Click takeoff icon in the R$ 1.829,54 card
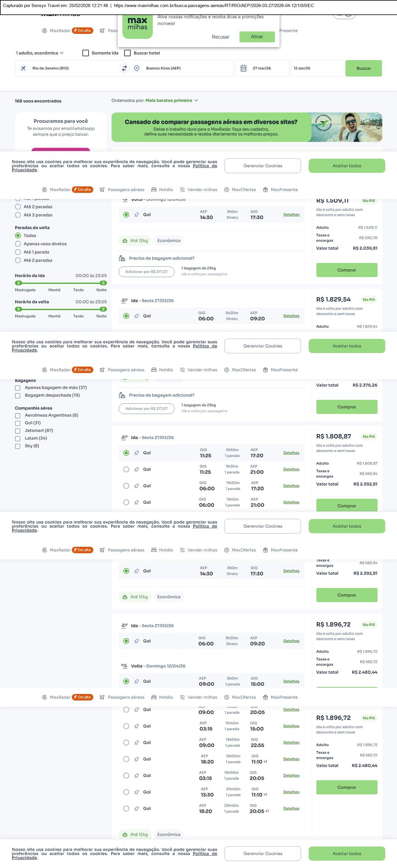The image size is (397, 868). click(124, 301)
